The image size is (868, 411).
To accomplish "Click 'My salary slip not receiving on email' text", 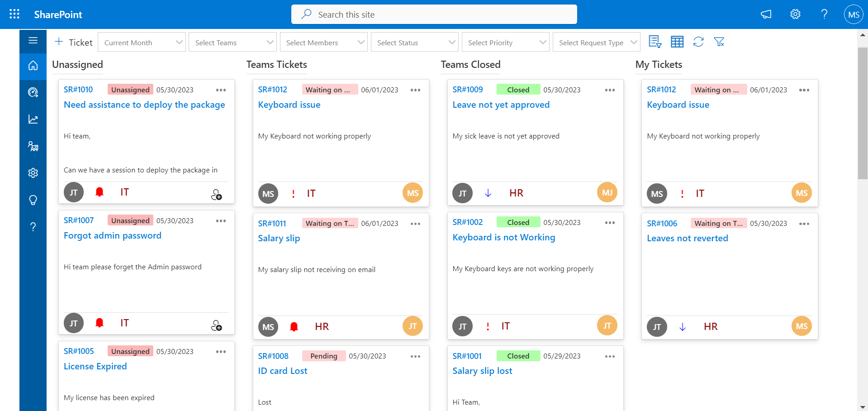I will pos(317,270).
